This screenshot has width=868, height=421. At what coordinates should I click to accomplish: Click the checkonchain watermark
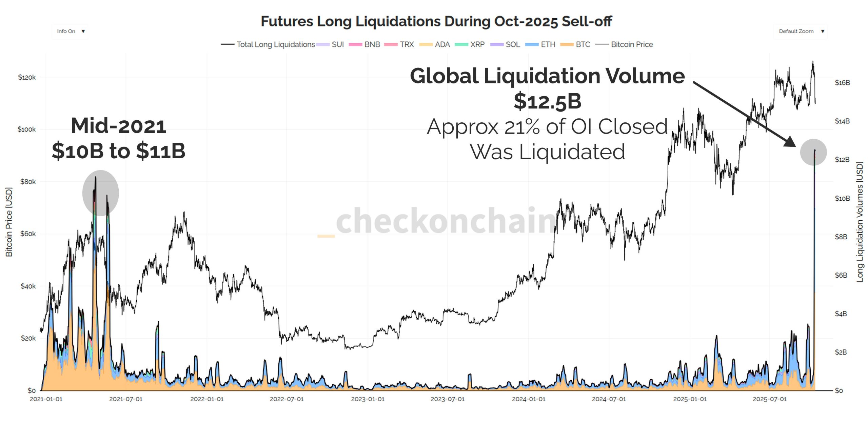[x=437, y=221]
